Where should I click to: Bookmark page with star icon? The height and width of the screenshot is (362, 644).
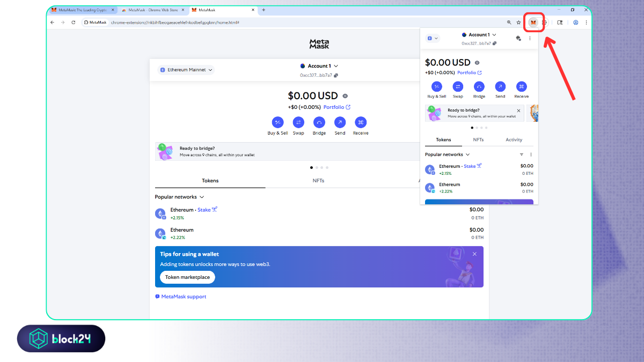pyautogui.click(x=518, y=23)
